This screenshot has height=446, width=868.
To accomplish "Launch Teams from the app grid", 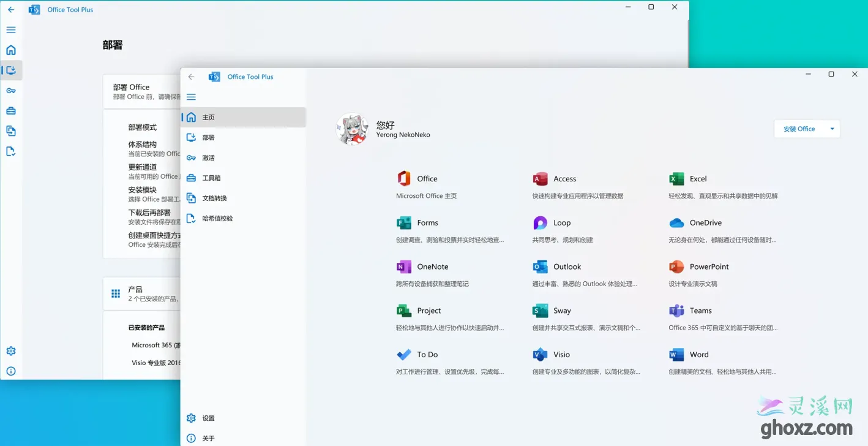I will 676,311.
